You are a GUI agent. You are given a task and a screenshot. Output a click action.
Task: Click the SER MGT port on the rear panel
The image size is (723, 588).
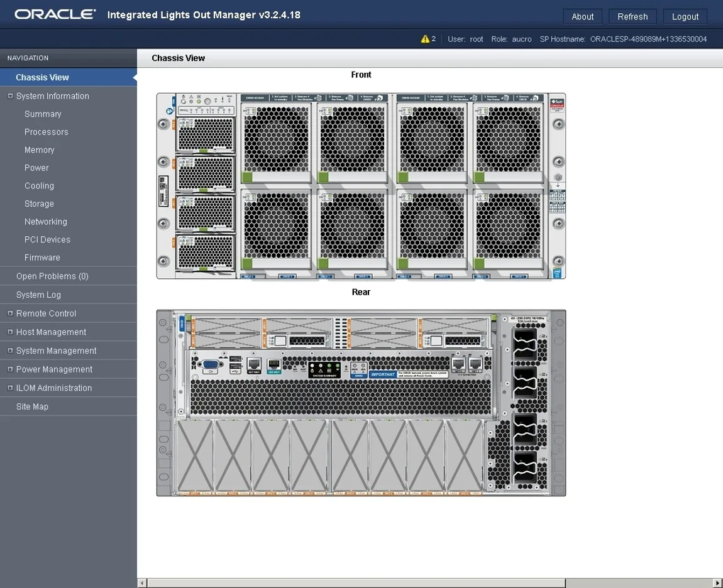pos(273,364)
